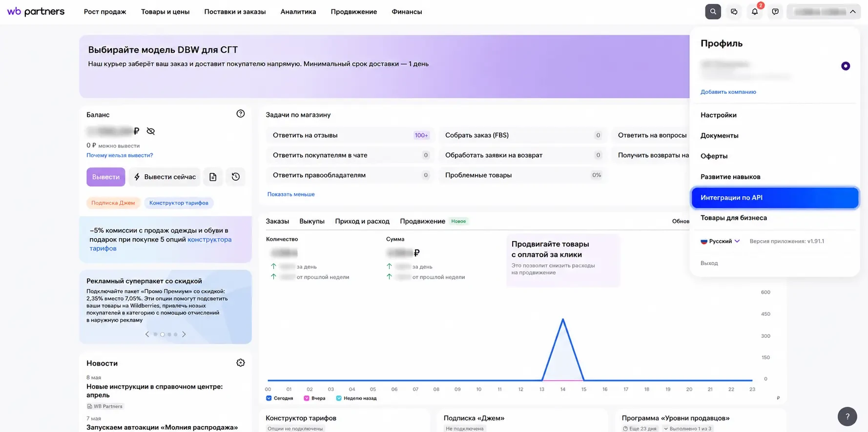868x432 pixels.
Task: Switch to the Приход и расход tab
Action: tap(362, 221)
